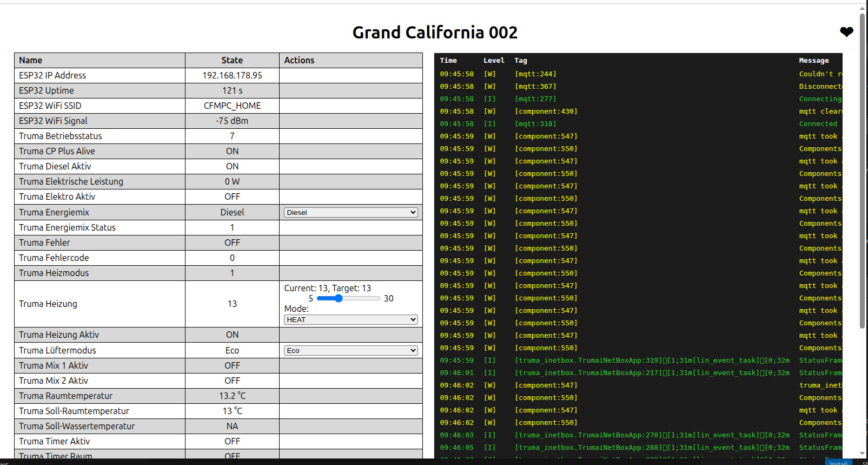Click the heart icon in the page header
This screenshot has width=868, height=465.
point(846,32)
